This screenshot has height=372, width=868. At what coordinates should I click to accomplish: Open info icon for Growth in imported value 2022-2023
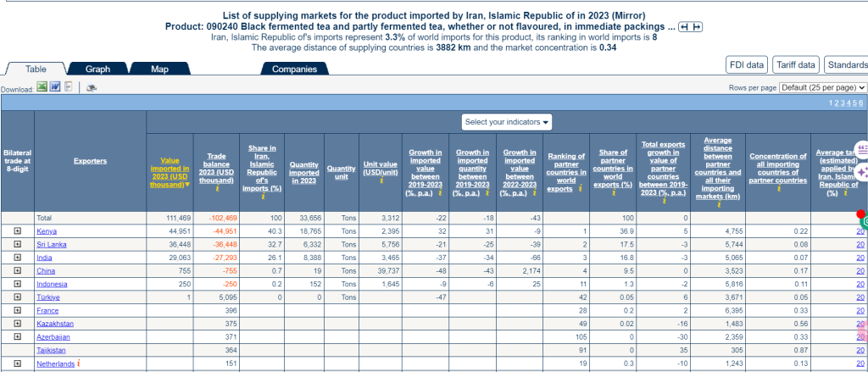coord(534,192)
